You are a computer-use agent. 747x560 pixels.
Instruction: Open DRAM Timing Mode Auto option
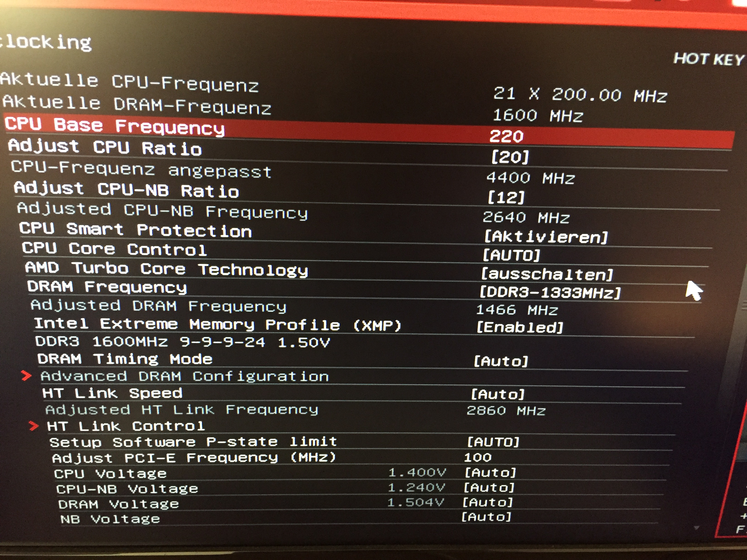[501, 361]
